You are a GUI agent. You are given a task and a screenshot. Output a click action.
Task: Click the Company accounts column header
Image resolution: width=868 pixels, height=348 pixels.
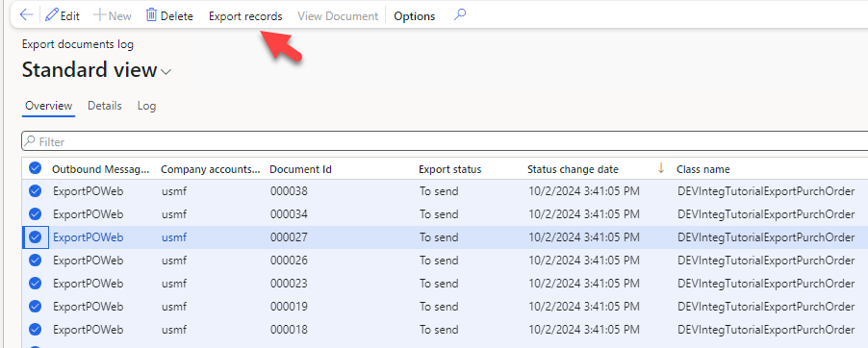(x=211, y=169)
